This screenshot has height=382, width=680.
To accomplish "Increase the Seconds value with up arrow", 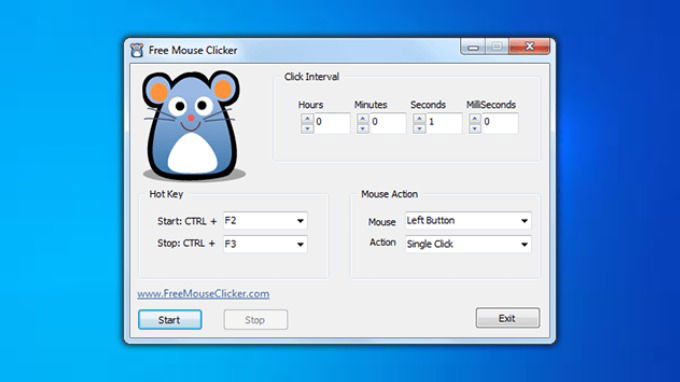I will tap(419, 118).
